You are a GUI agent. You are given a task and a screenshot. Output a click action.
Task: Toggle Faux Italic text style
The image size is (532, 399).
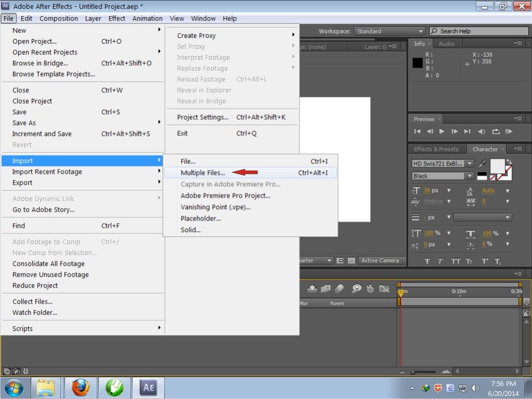point(440,261)
